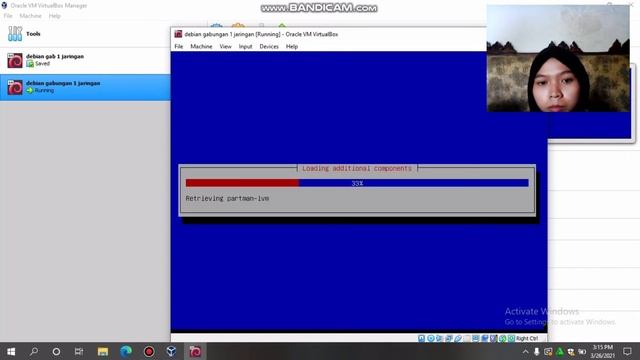The width and height of the screenshot is (640, 360).
Task: Click the audio indicator in VM status bar
Action: 439,338
